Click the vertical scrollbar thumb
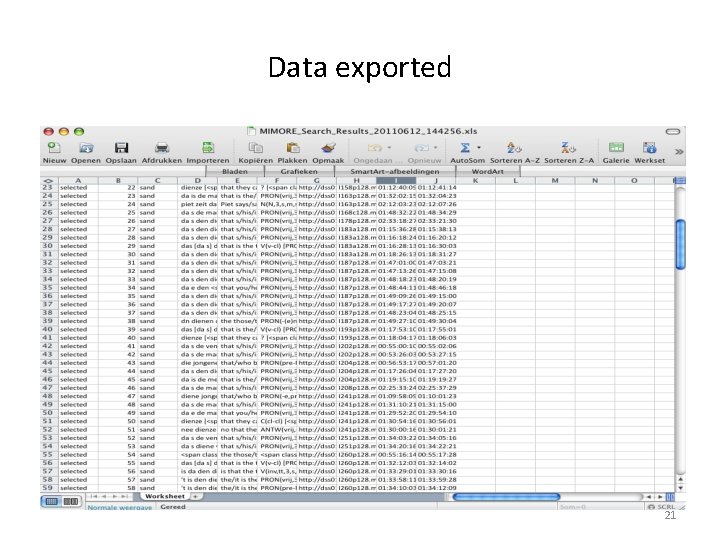The height and width of the screenshot is (540, 720). coord(681,244)
